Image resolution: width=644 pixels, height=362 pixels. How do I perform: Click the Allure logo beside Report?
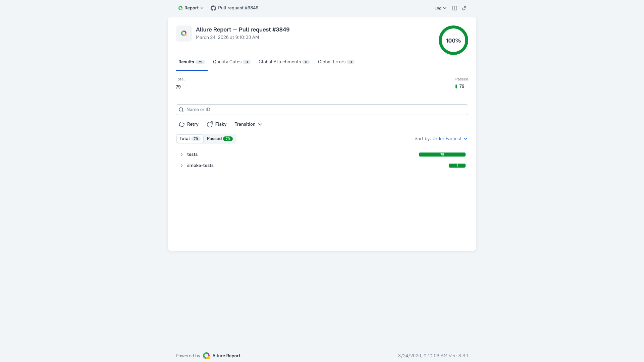coord(180,8)
